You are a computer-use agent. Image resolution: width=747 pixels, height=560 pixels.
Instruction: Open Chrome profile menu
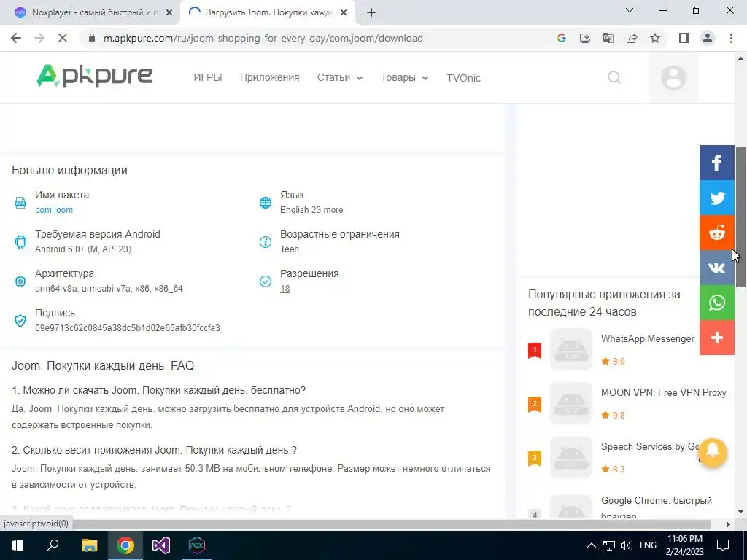(x=708, y=38)
